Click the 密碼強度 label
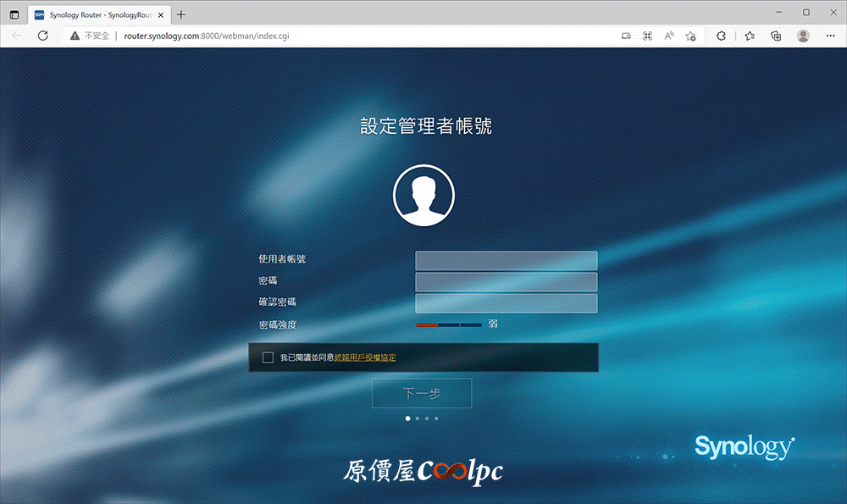Image resolution: width=847 pixels, height=504 pixels. (x=278, y=324)
